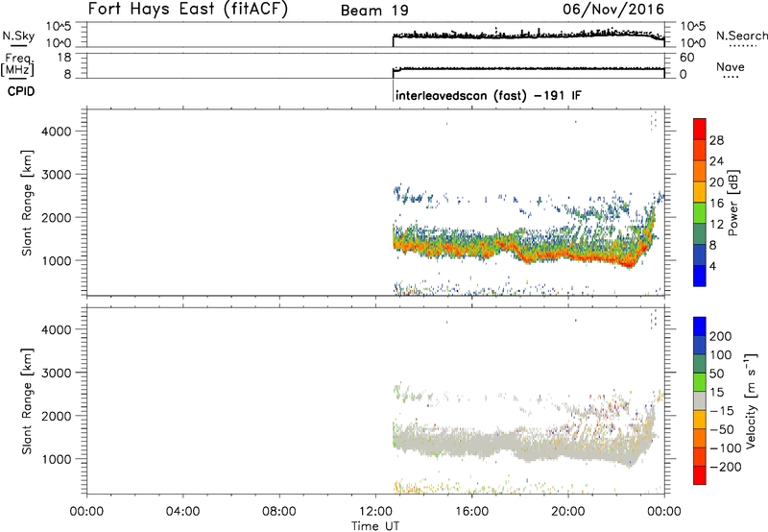Click the date "06/Nov/2016"

(x=613, y=10)
